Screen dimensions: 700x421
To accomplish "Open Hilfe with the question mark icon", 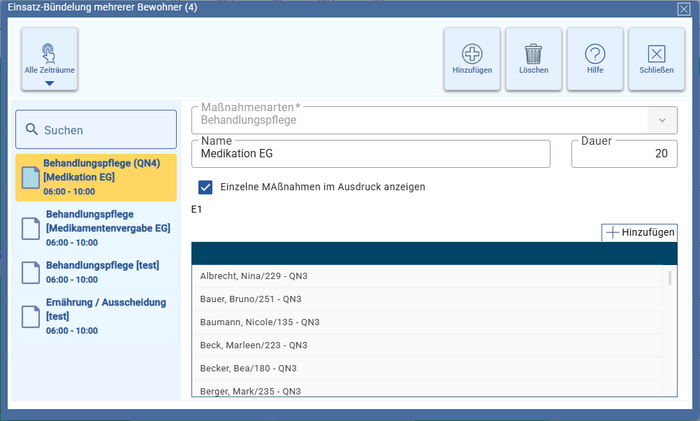I will (595, 54).
